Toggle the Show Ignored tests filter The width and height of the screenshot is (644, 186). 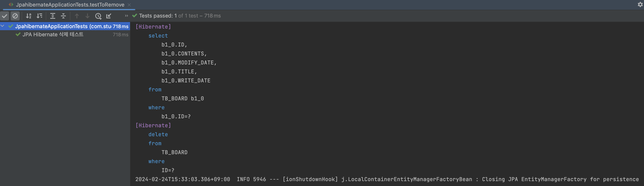(x=15, y=16)
